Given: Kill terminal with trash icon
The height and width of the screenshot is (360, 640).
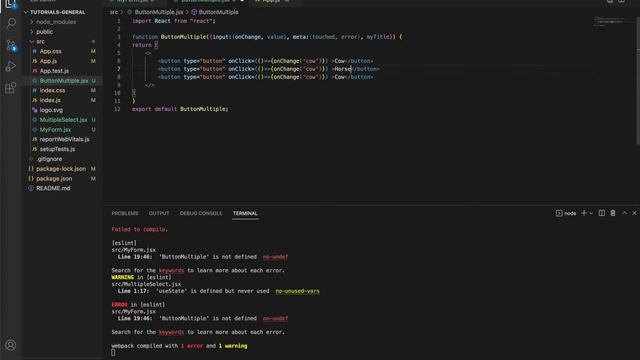Looking at the screenshot, I should tap(613, 213).
